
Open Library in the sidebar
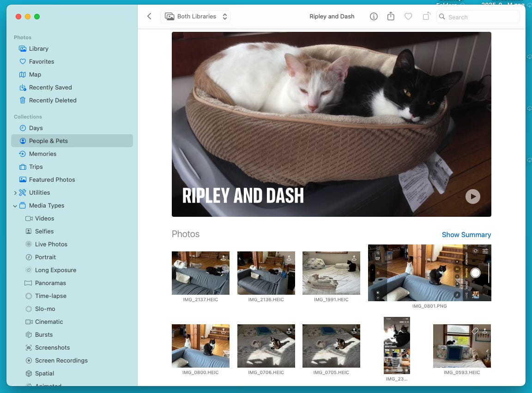pos(72,49)
